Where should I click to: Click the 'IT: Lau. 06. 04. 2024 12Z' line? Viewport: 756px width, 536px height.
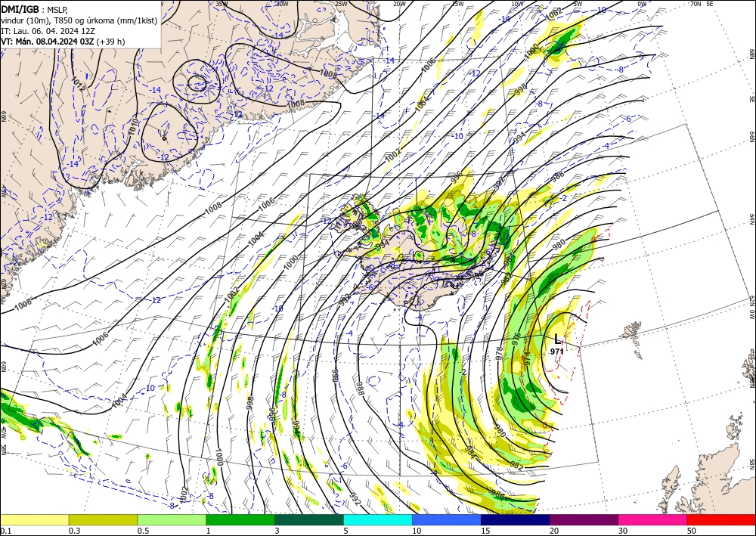[48, 30]
